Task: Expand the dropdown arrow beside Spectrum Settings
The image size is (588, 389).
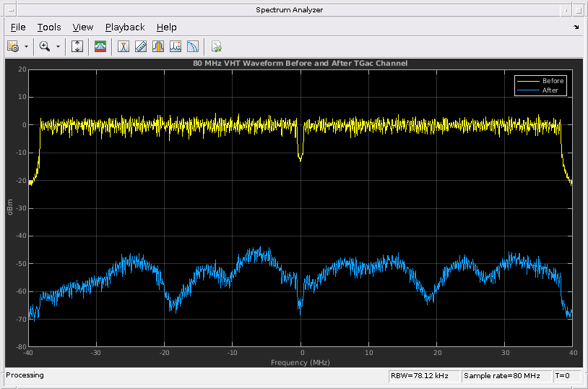Action: click(27, 46)
